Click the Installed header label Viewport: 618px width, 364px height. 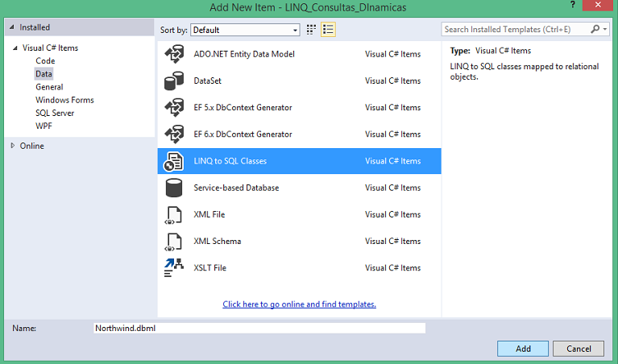tap(35, 27)
